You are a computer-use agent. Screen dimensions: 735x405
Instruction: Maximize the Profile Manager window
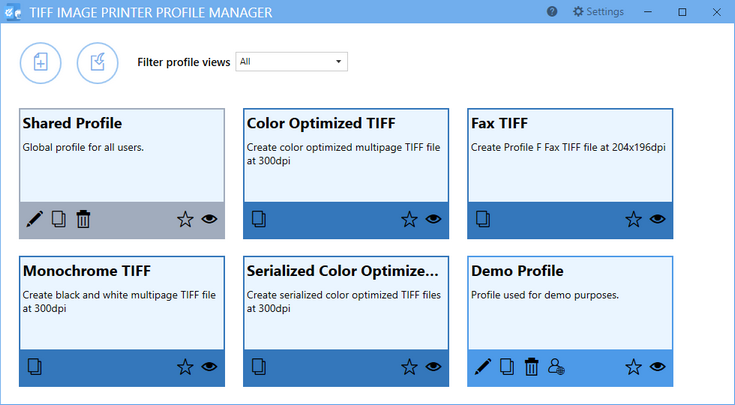[682, 12]
